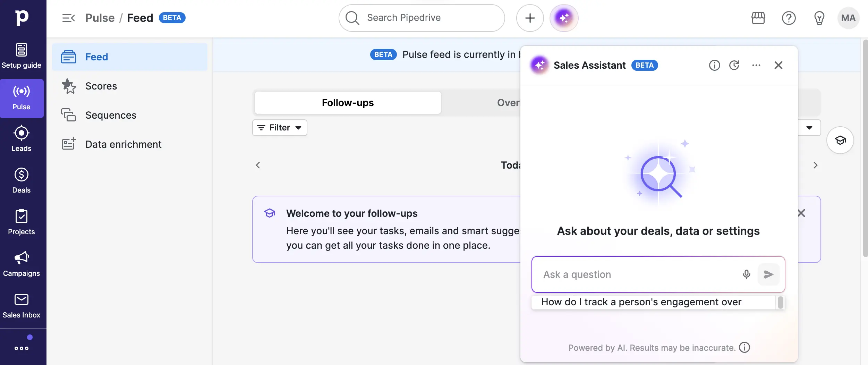Image resolution: width=868 pixels, height=365 pixels.
Task: Dismiss the Welcome to your follow-ups banner
Action: (x=801, y=213)
